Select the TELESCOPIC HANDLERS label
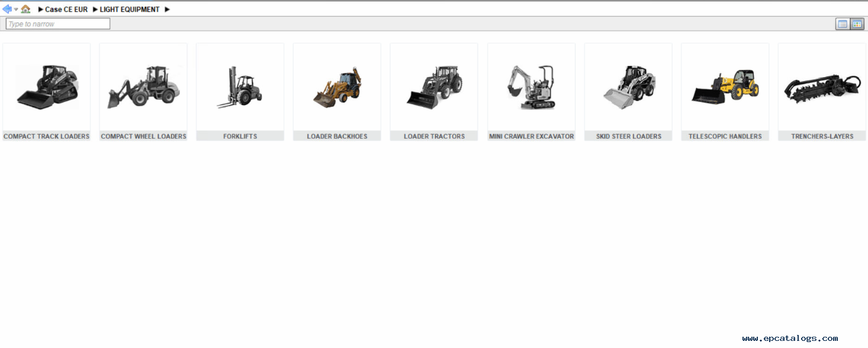The width and height of the screenshot is (868, 348). tap(725, 136)
